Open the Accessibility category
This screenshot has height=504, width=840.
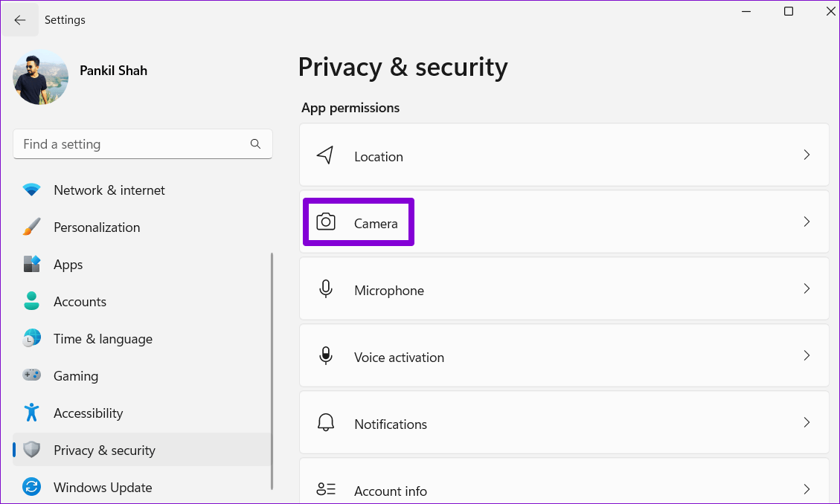pyautogui.click(x=88, y=413)
